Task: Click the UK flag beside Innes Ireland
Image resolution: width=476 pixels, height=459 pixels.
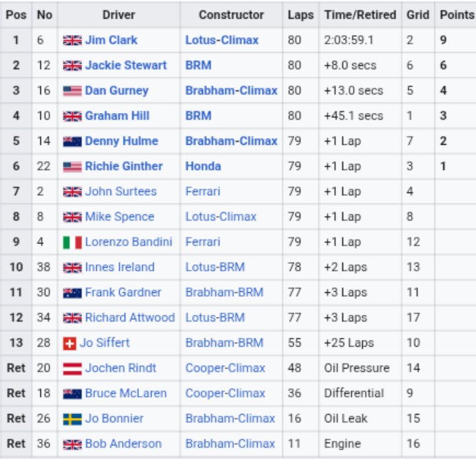Action: pyautogui.click(x=72, y=267)
